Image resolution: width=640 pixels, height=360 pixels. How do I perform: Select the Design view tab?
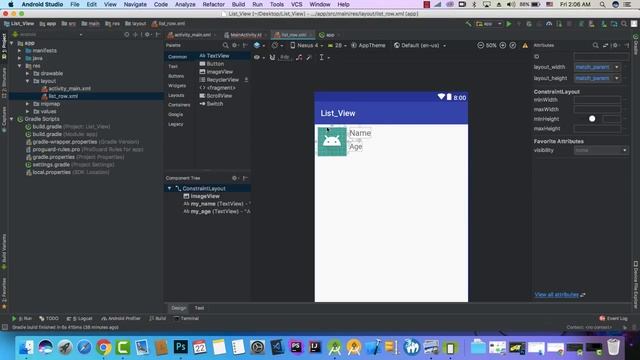[x=178, y=308]
